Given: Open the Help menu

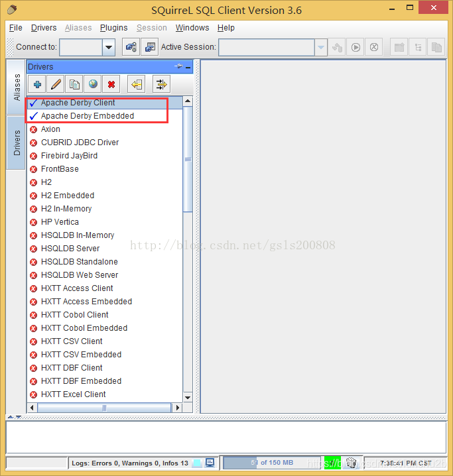Looking at the screenshot, I should click(226, 28).
